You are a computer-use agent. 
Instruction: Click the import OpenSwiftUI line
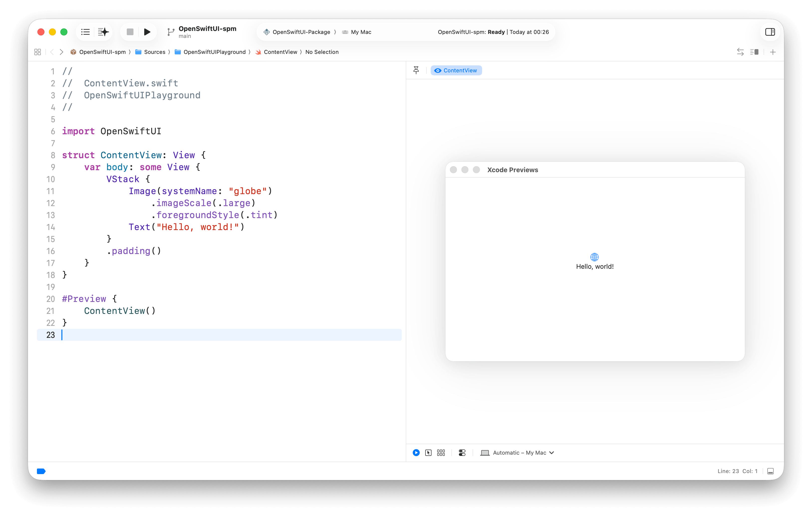[112, 131]
